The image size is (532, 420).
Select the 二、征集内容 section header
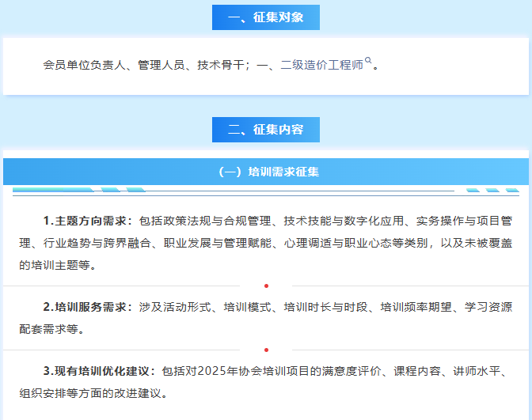tap(265, 130)
